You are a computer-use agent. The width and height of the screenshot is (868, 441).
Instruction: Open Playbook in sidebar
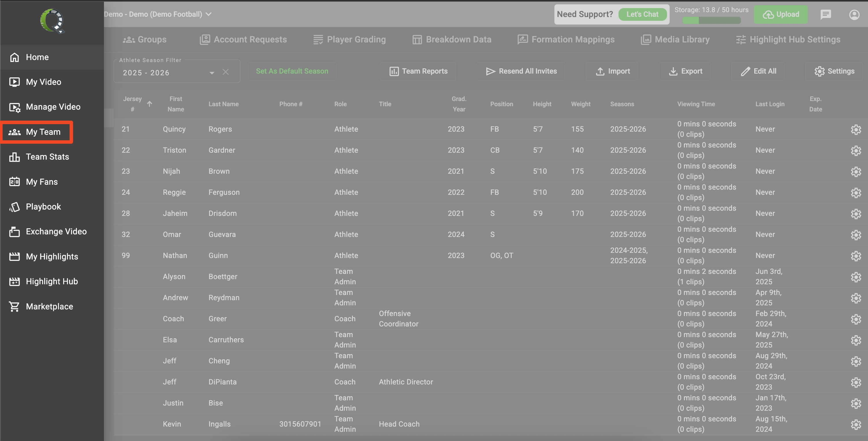[52, 207]
